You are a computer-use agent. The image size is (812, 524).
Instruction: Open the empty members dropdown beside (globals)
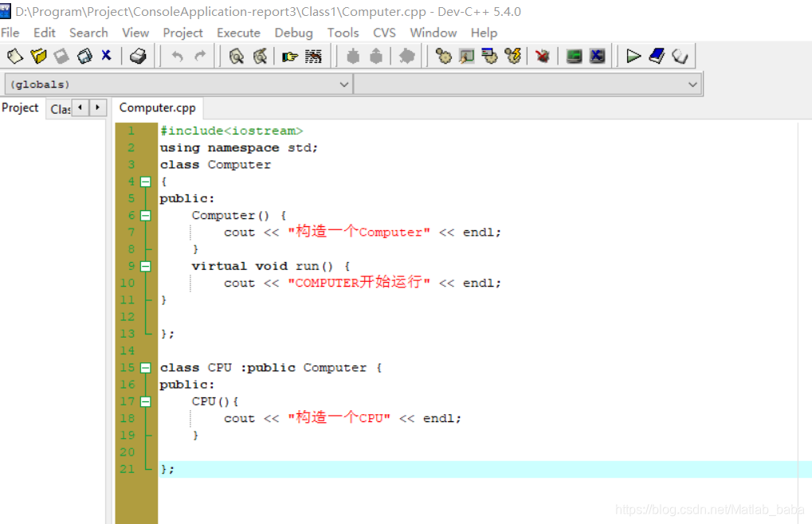528,84
